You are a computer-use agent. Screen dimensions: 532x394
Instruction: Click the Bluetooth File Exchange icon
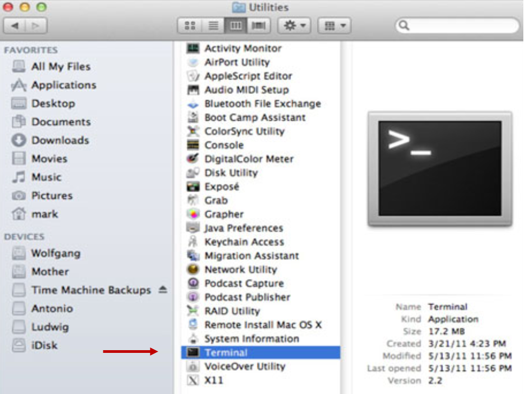[x=193, y=103]
